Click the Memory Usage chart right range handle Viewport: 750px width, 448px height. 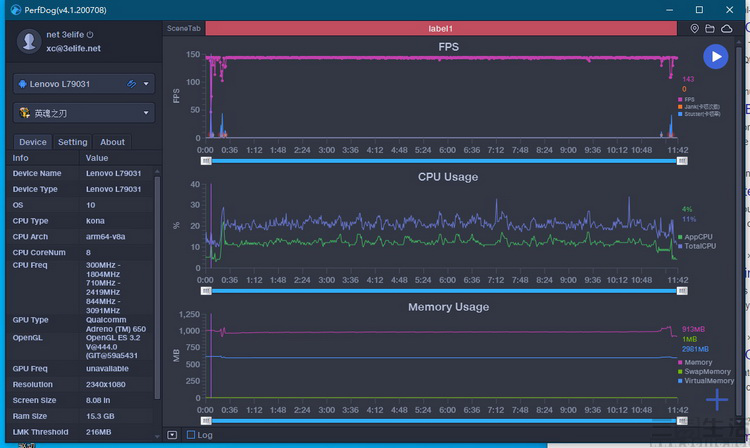tap(682, 421)
